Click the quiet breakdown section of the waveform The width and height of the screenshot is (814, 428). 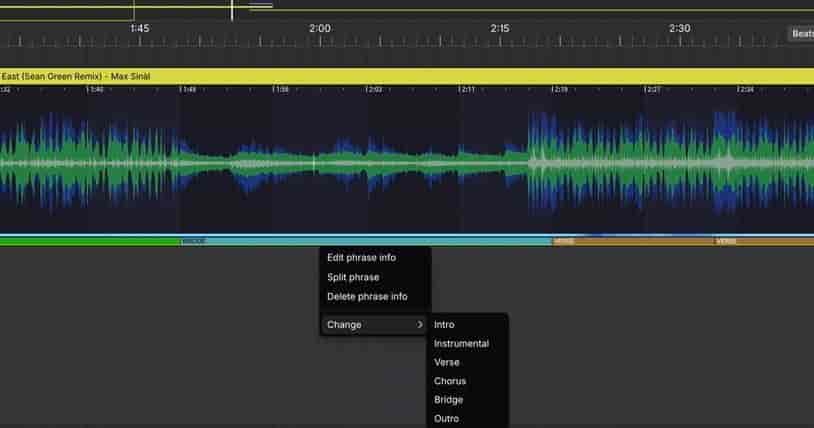tap(350, 163)
